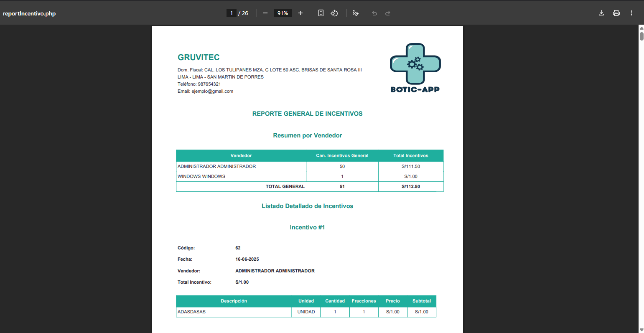The image size is (644, 333).
Task: Click the zoom out minus icon
Action: [x=265, y=13]
